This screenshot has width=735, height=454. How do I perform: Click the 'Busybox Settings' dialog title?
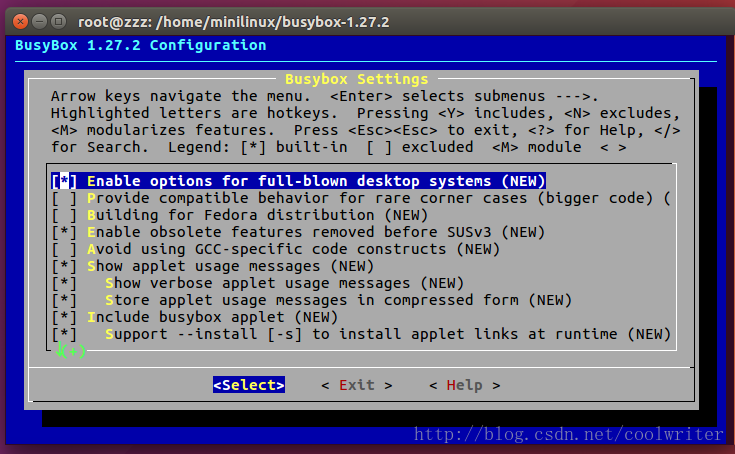tap(357, 79)
